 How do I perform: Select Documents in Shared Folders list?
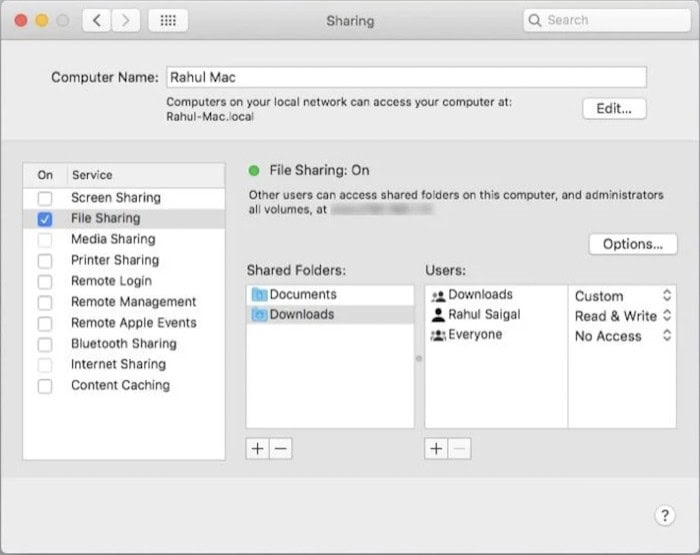point(330,295)
